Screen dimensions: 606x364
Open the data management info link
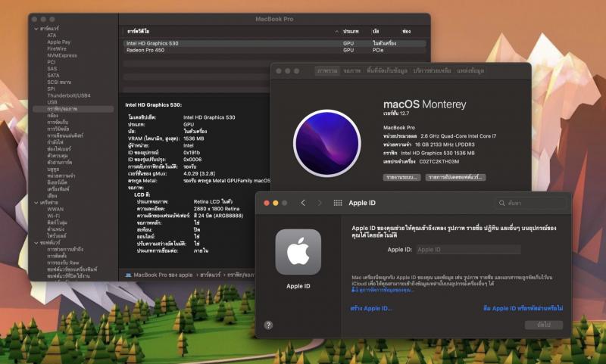coord(383,290)
